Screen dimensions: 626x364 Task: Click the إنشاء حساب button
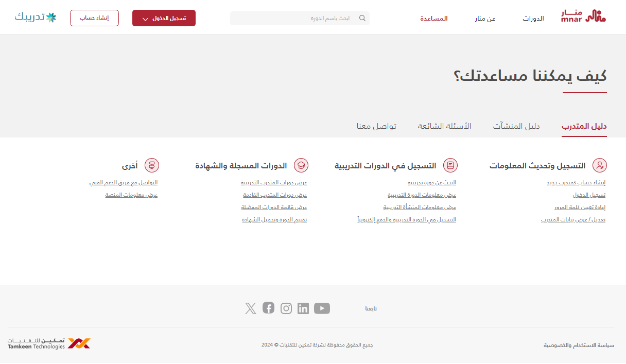(x=94, y=18)
